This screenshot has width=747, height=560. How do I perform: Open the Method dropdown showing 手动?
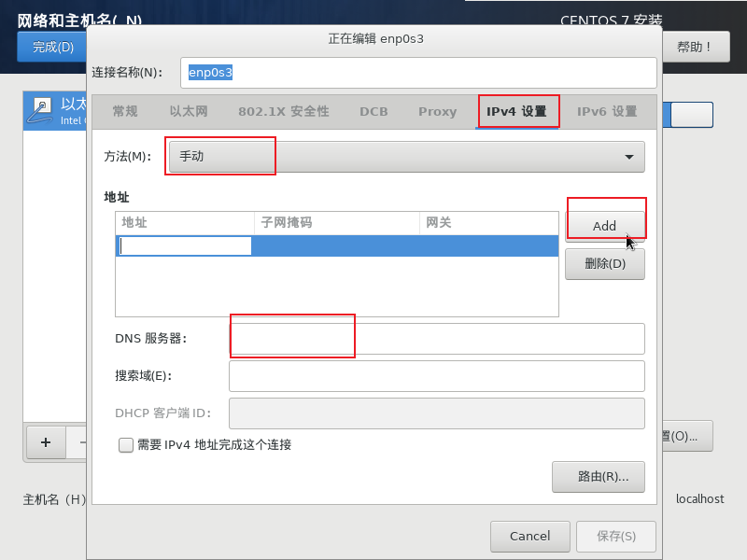(x=406, y=157)
